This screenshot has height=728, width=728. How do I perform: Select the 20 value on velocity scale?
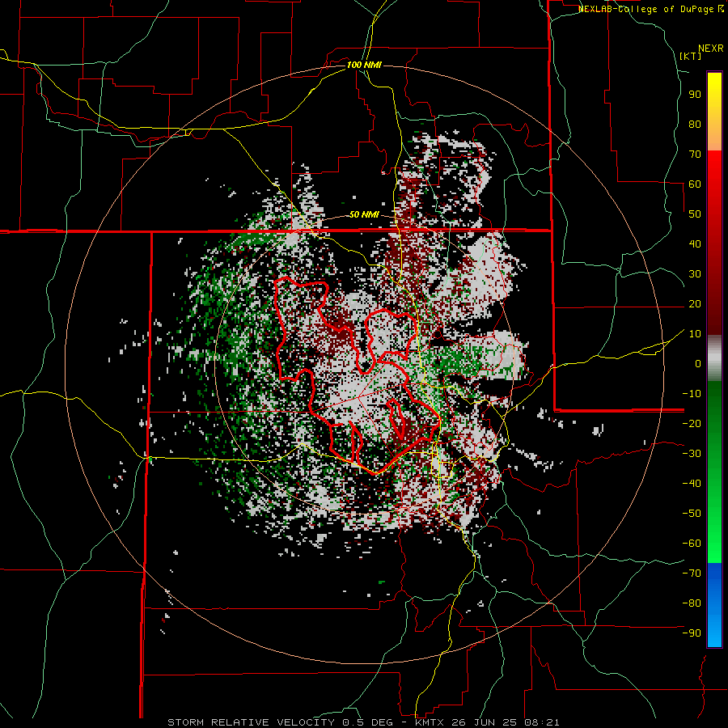coord(695,303)
